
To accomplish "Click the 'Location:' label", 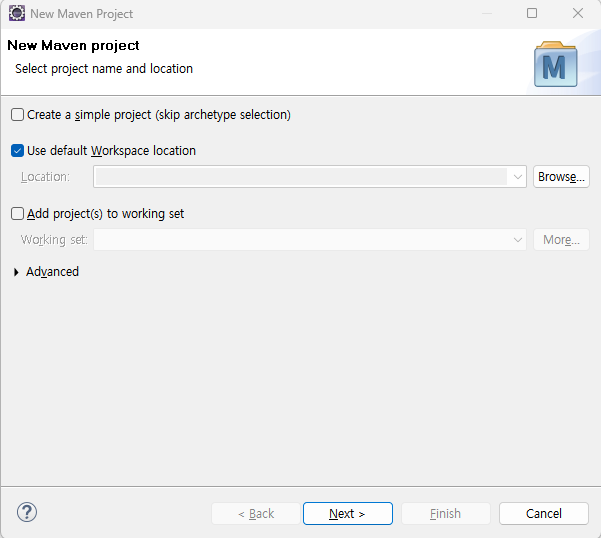I will click(45, 177).
